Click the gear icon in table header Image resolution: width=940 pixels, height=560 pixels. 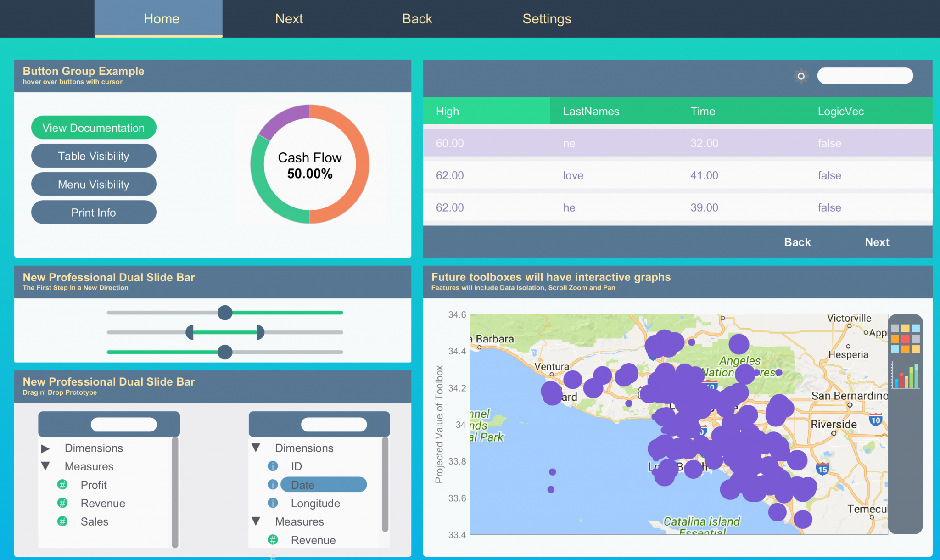coord(801,76)
